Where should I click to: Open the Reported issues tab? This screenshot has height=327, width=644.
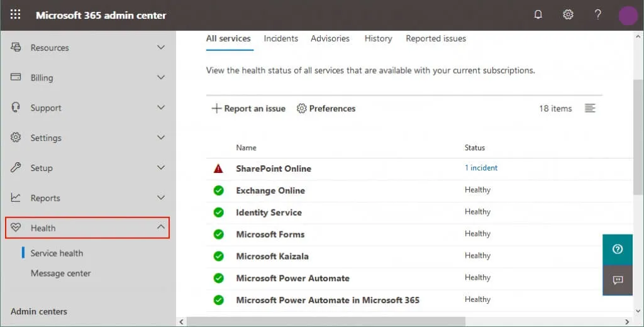click(435, 38)
